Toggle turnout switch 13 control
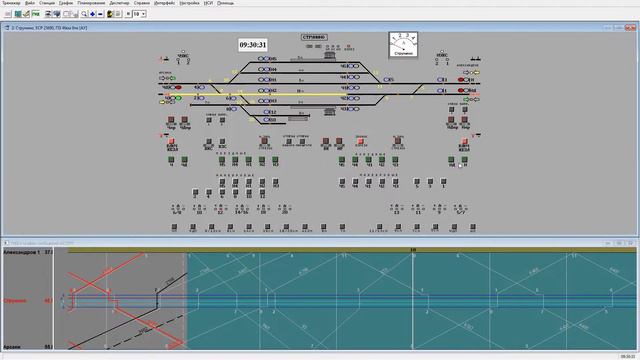640x360 pixels. (396, 209)
